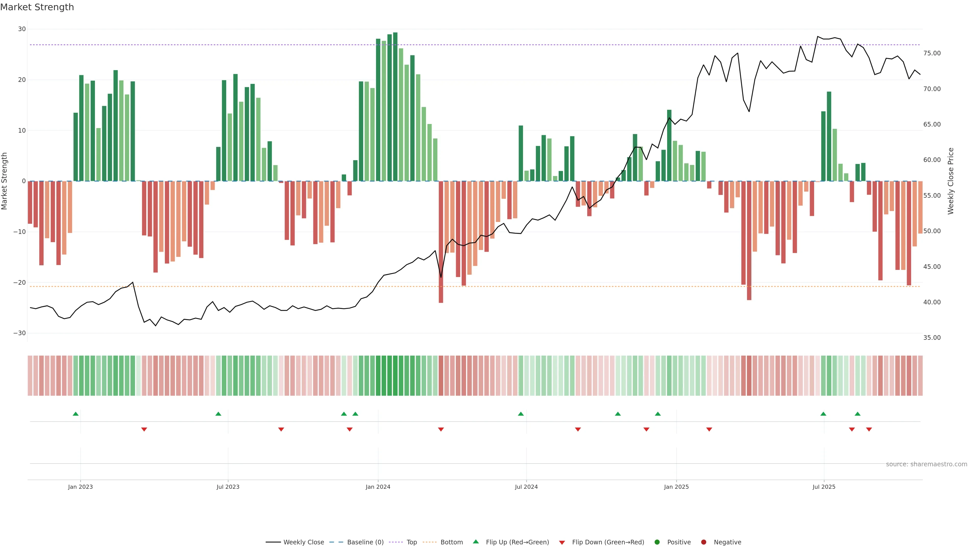The image size is (980, 551).
Task: Click the flip-up marker just before Jul 2023
Action: (218, 414)
